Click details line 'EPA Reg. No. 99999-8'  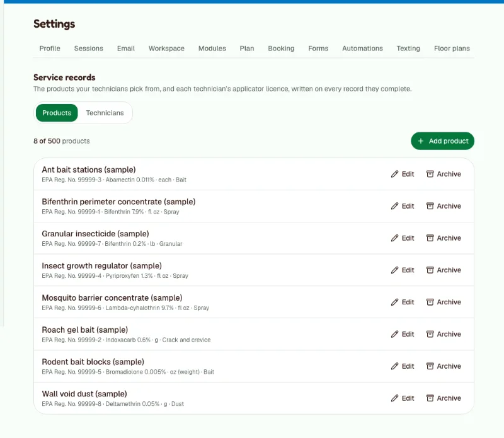pos(113,404)
